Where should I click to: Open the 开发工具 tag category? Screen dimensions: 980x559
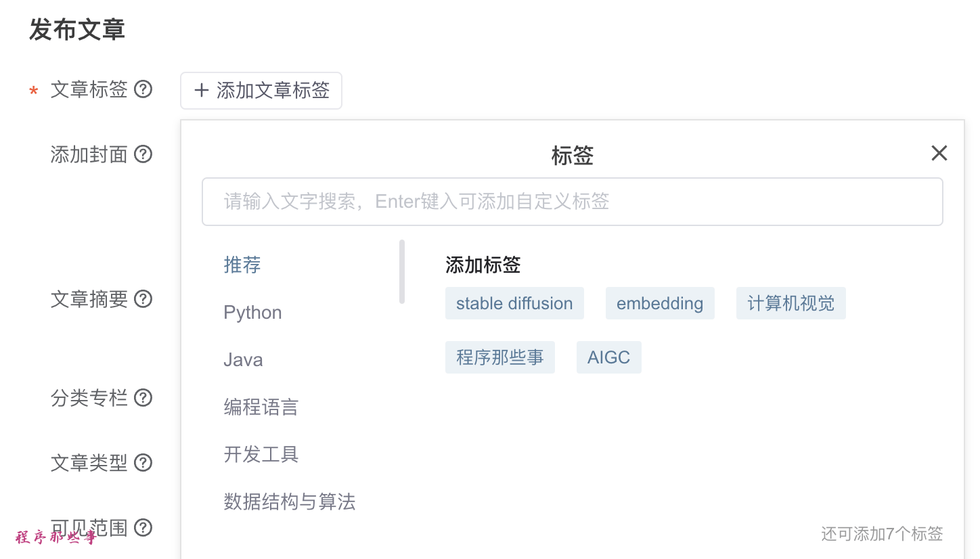(x=261, y=454)
